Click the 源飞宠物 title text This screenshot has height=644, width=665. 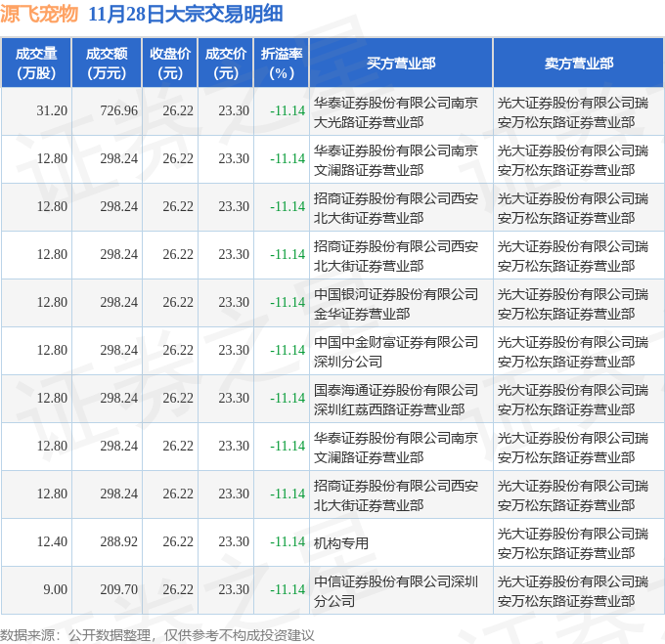tap(39, 14)
